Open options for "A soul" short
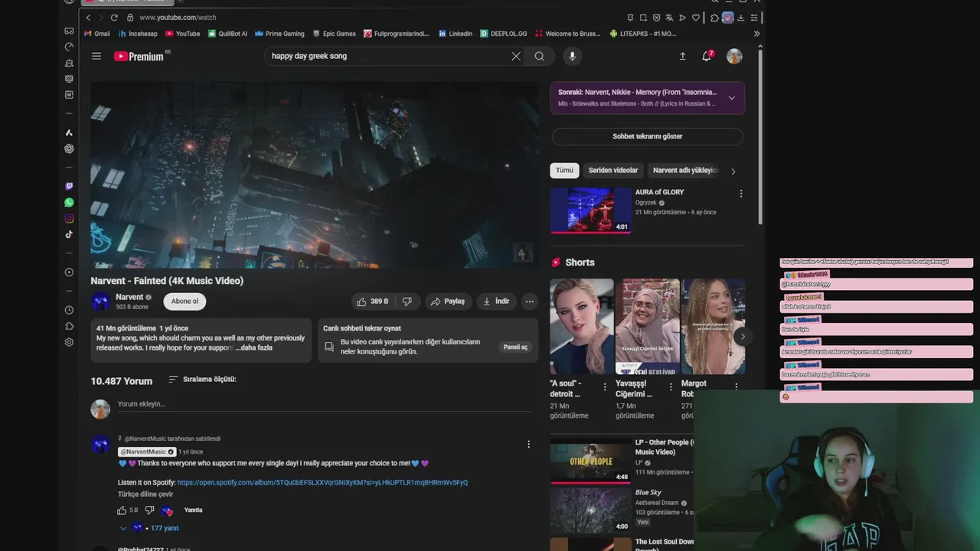Screen dimensions: 980x551 click(605, 387)
